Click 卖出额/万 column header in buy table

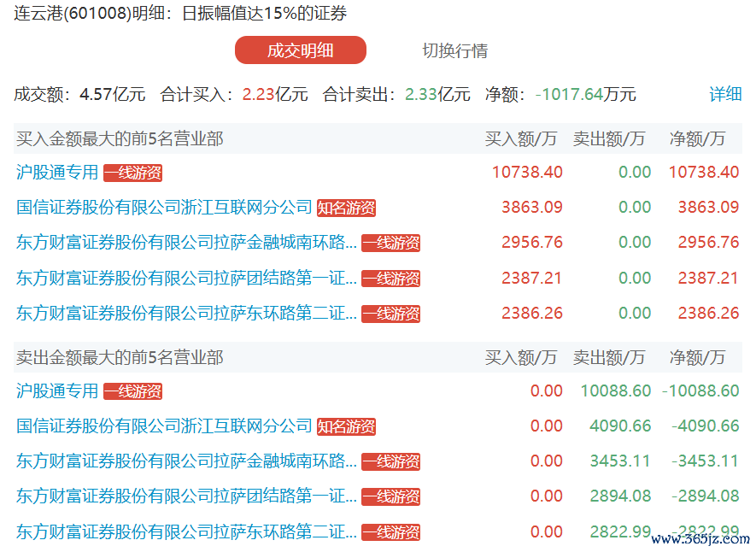coord(609,138)
